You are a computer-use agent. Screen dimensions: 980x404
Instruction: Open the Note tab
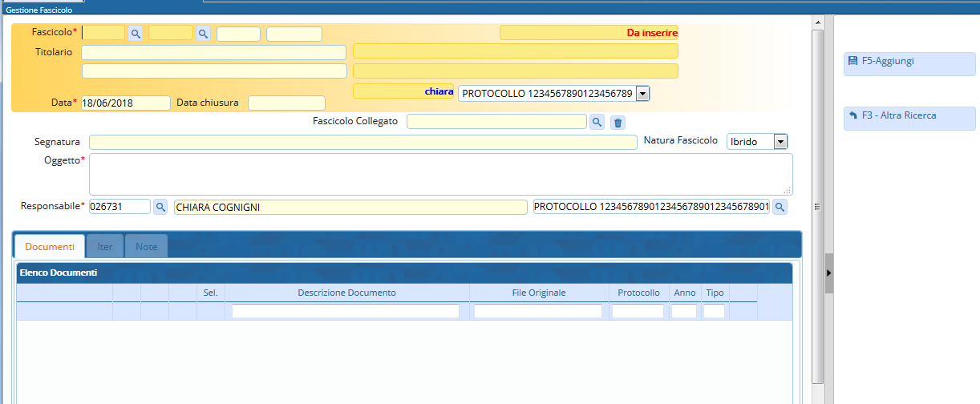[x=146, y=247]
